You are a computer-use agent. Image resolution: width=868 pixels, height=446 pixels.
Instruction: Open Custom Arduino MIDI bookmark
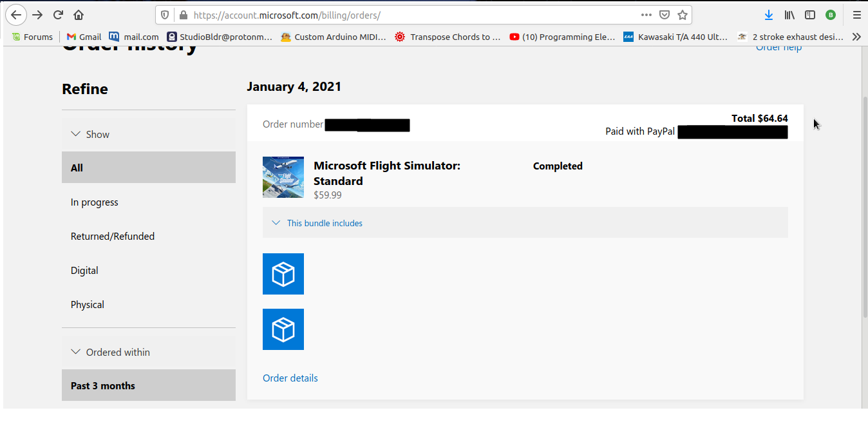[x=334, y=37]
